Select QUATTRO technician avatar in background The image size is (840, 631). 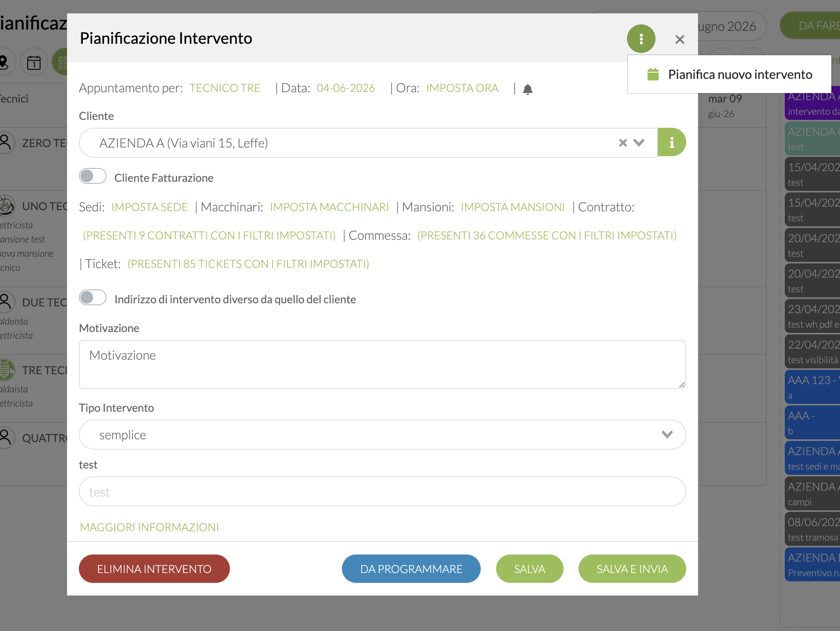6,437
